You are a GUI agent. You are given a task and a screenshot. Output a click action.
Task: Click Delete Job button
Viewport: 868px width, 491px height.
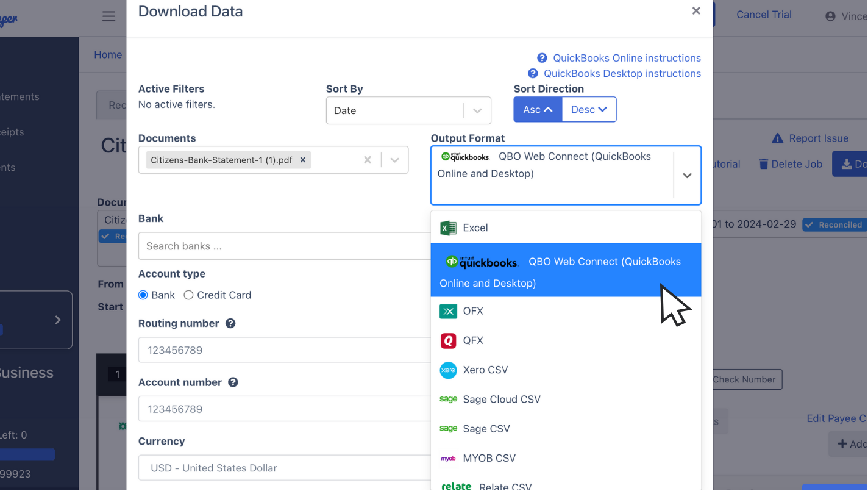791,164
